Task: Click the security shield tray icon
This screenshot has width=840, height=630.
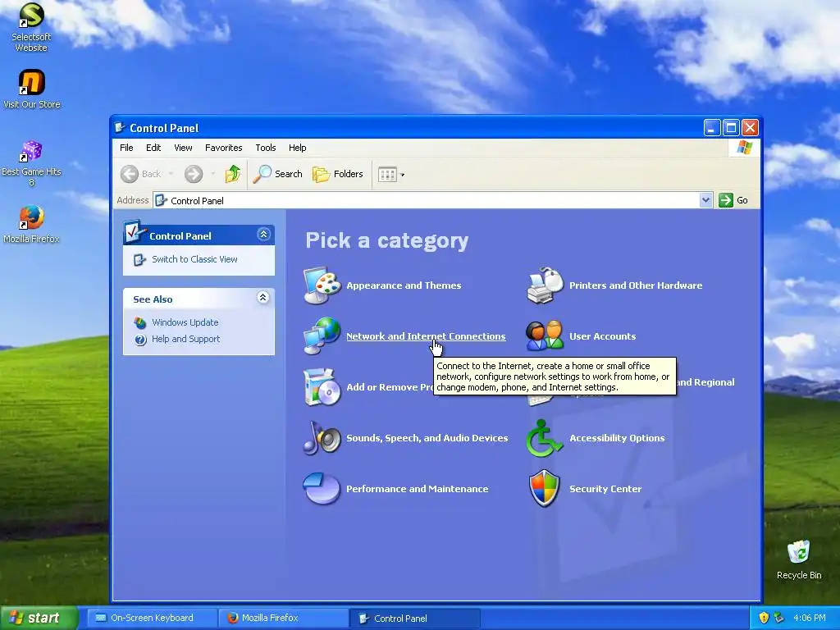Action: (x=764, y=618)
